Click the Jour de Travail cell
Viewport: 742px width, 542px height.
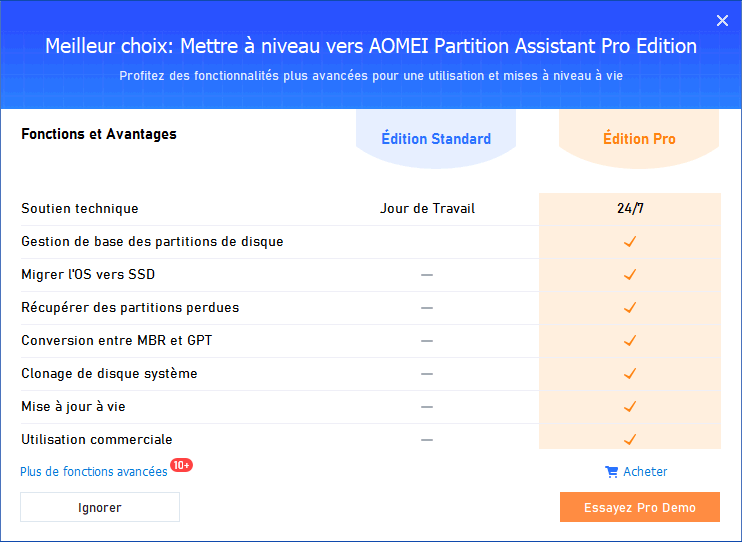(x=427, y=209)
